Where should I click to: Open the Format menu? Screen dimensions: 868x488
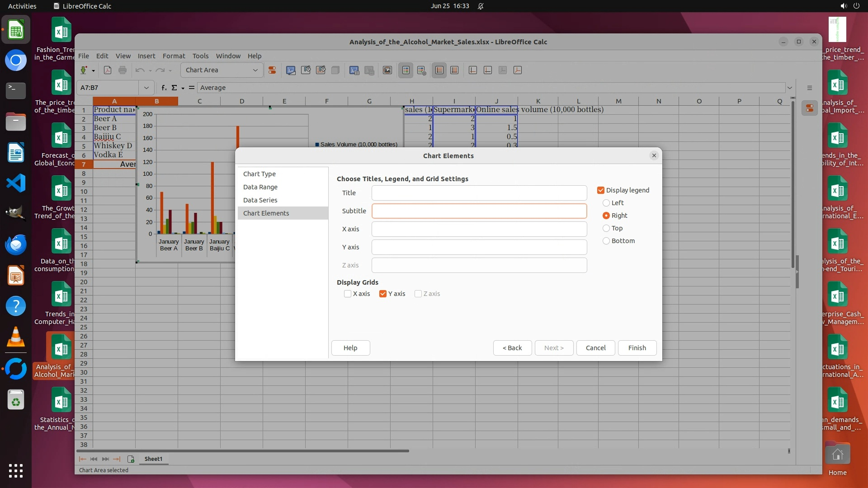(x=174, y=56)
